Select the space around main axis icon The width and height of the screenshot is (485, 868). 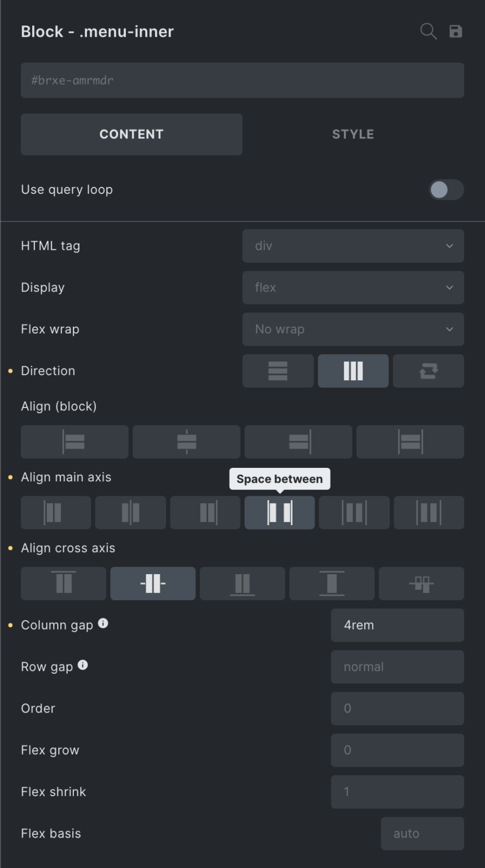[x=354, y=513]
